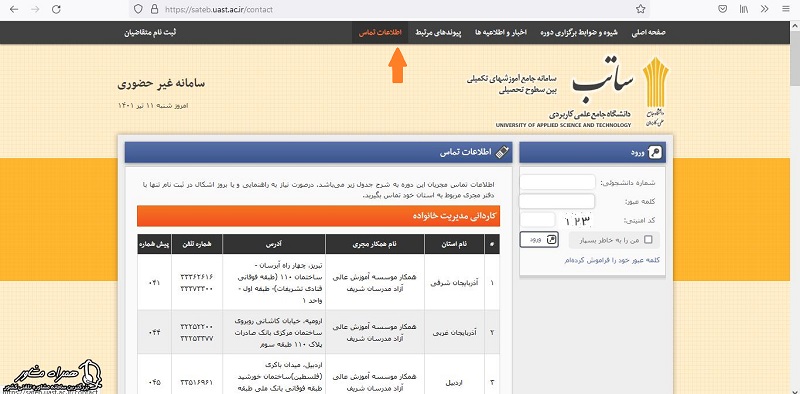The height and width of the screenshot is (394, 800).
Task: Click the phone numbers cell for آذربایجان شرقی
Action: (196, 282)
